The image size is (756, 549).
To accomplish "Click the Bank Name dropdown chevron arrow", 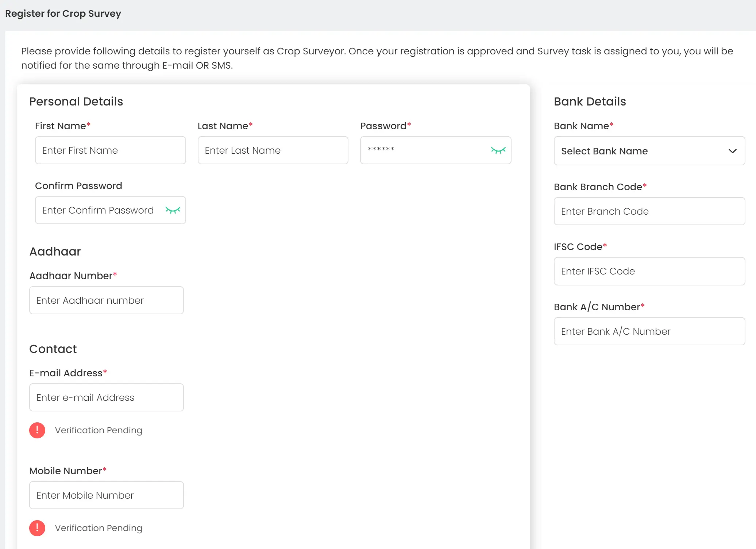I will tap(732, 151).
